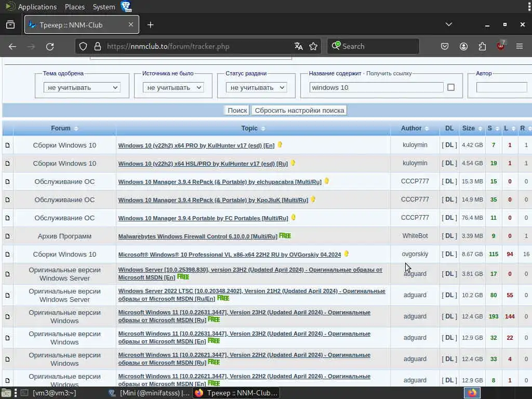Open the Windows 10 Manager KpoJluK topic
This screenshot has height=399, width=532.
[213, 200]
